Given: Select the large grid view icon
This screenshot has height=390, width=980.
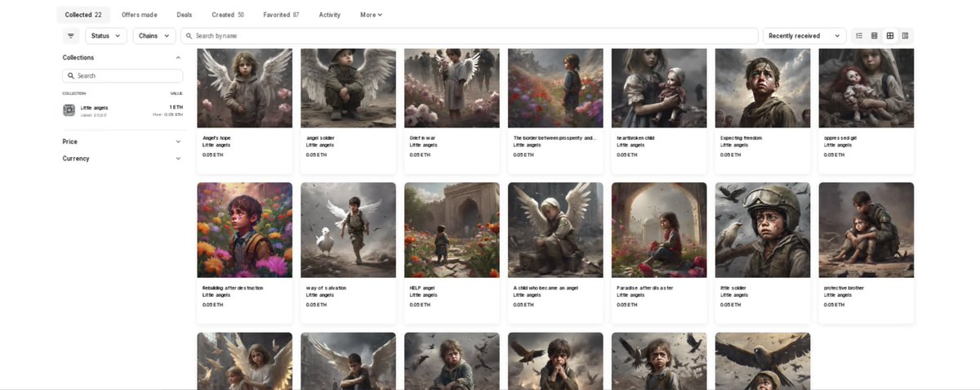Looking at the screenshot, I should tap(890, 36).
